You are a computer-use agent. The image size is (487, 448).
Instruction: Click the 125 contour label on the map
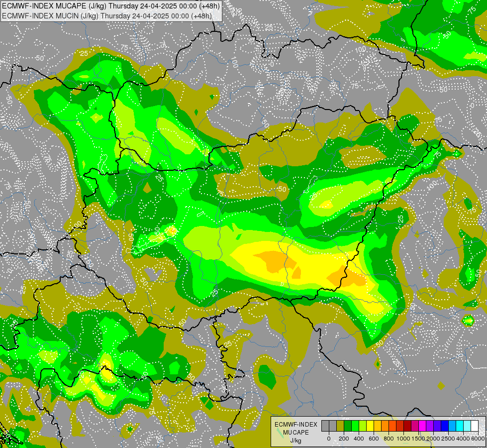[70, 254]
